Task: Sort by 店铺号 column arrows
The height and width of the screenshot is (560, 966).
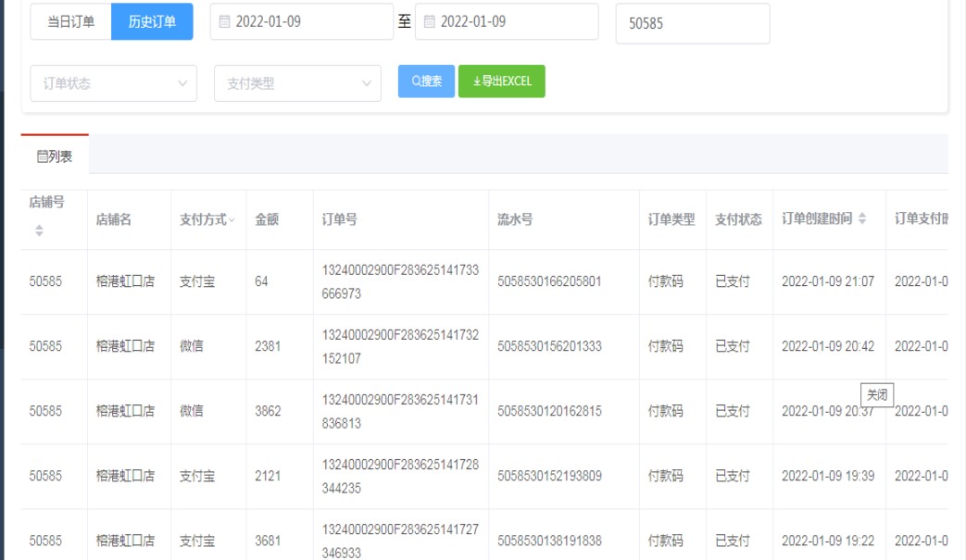Action: (x=39, y=230)
